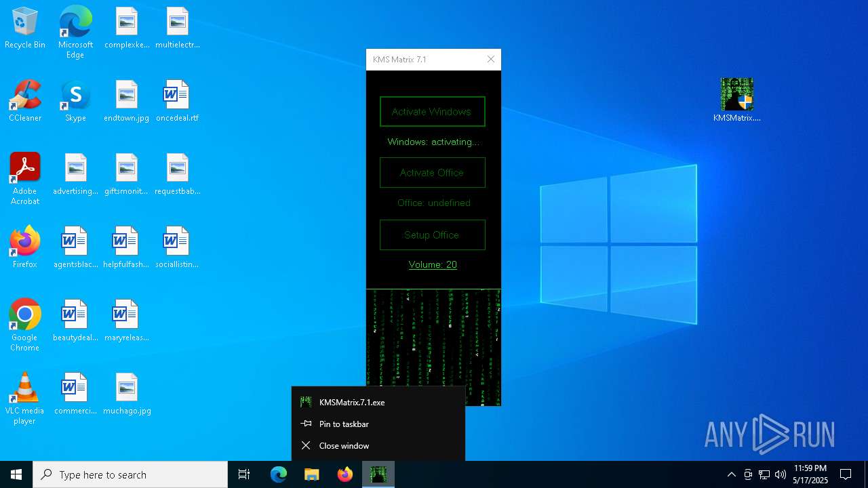Click the Office: undefined status text
This screenshot has width=868, height=488.
(x=434, y=203)
